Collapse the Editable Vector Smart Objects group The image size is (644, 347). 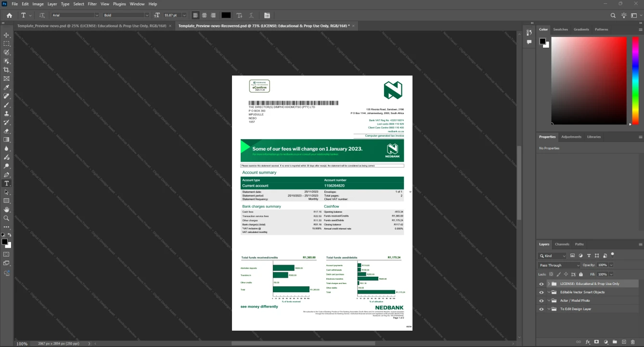coord(549,292)
